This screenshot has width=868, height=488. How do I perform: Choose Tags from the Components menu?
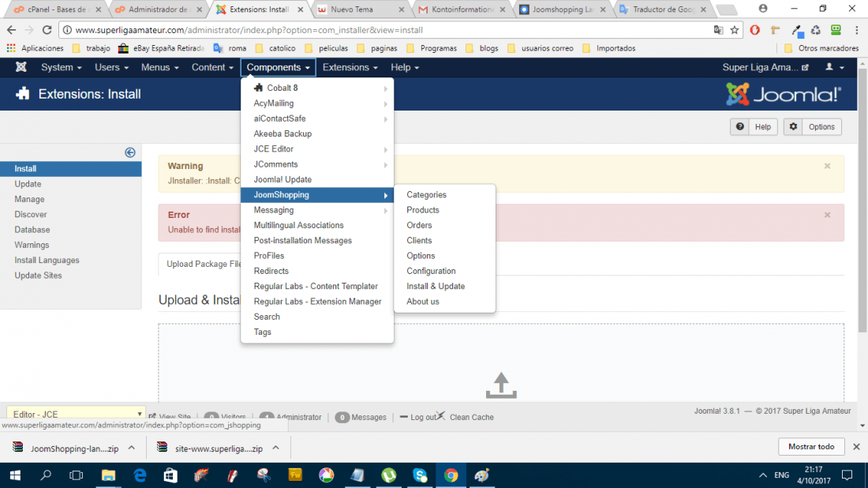point(317,332)
